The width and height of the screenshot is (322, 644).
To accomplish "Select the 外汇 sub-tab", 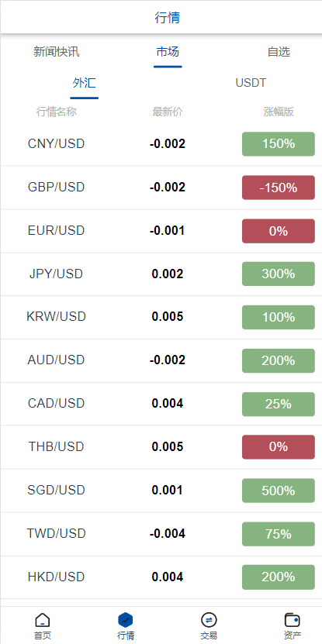I will tap(85, 83).
